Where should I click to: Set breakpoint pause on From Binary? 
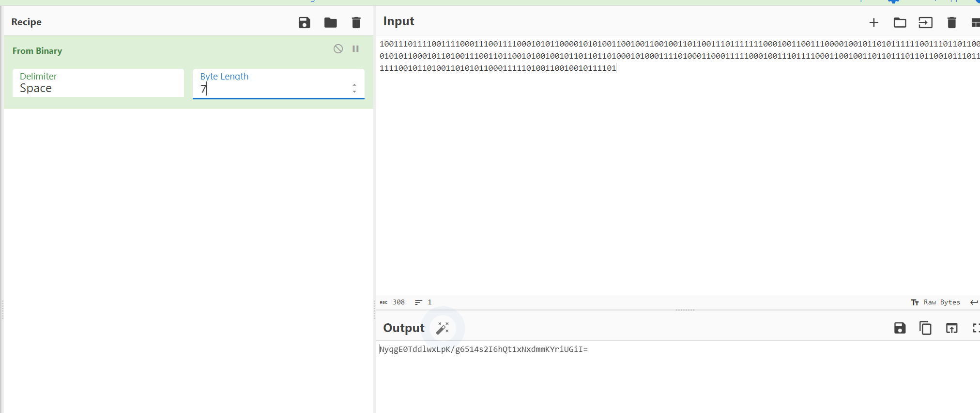355,48
